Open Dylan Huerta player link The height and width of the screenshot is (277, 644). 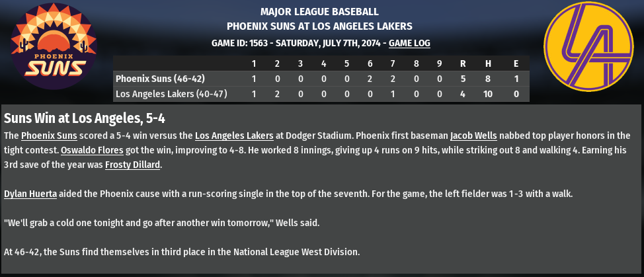(30, 194)
